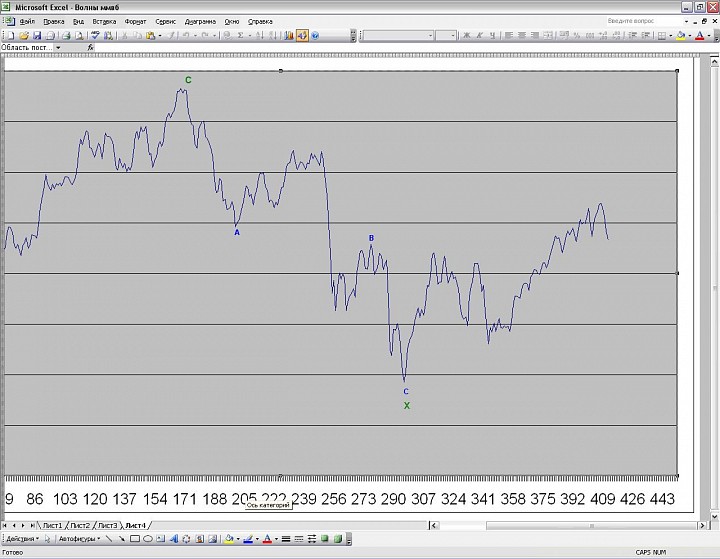Viewport: 720px width, 559px height.
Task: Open the Формат menu
Action: click(135, 21)
